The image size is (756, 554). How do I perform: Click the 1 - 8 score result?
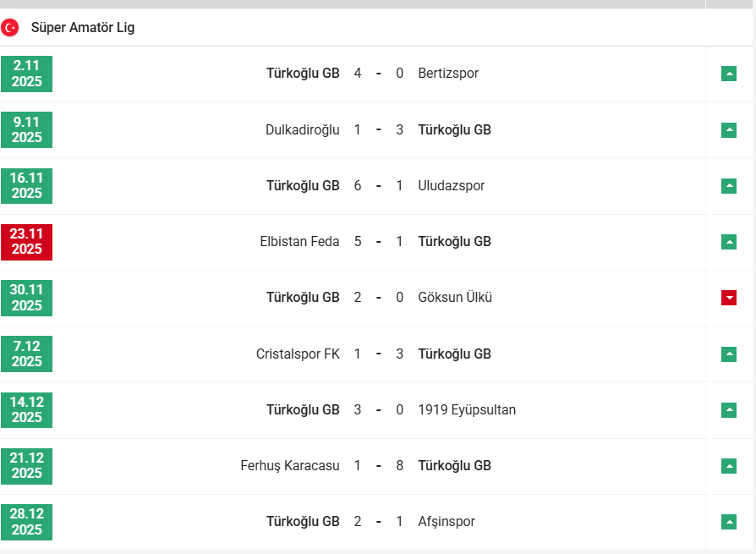(378, 466)
